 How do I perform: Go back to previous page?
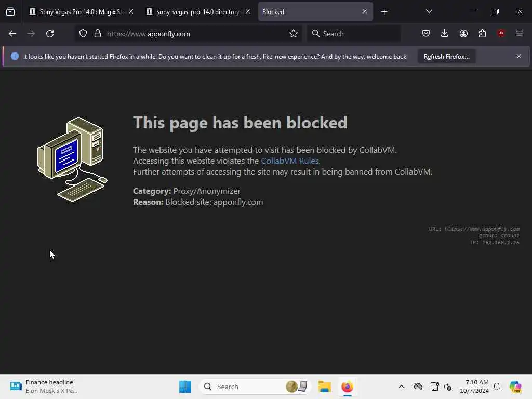(x=12, y=34)
